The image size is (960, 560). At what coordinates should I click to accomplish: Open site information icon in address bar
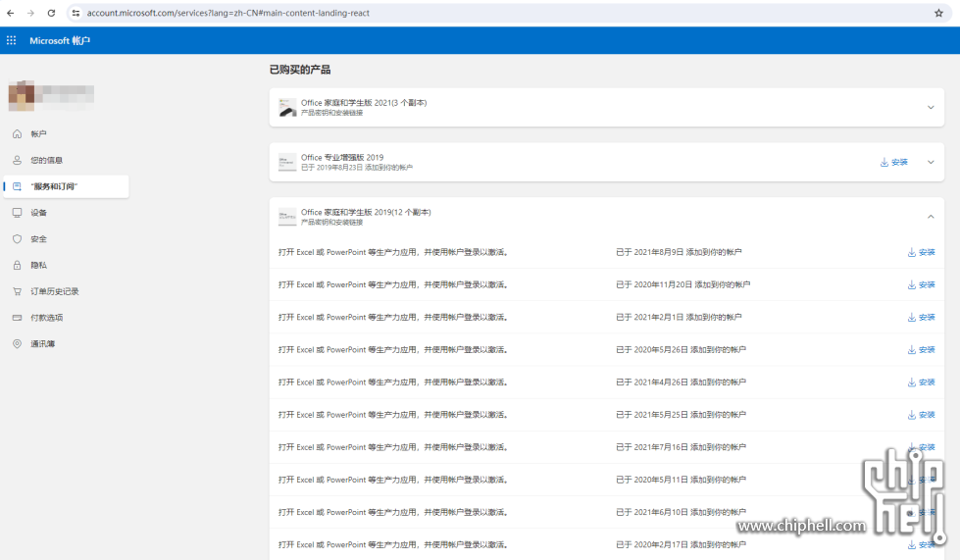[x=76, y=13]
